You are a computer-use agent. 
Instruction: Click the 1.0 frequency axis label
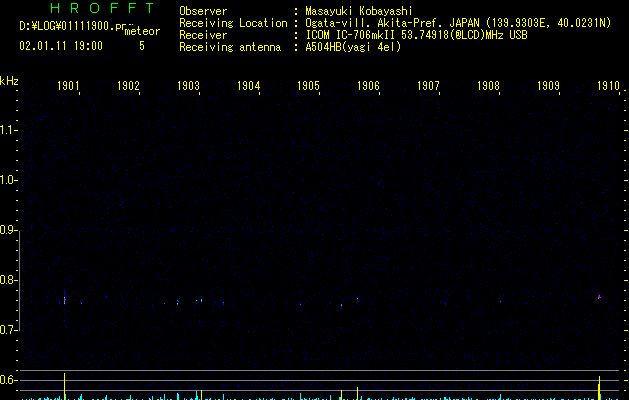tap(8, 180)
